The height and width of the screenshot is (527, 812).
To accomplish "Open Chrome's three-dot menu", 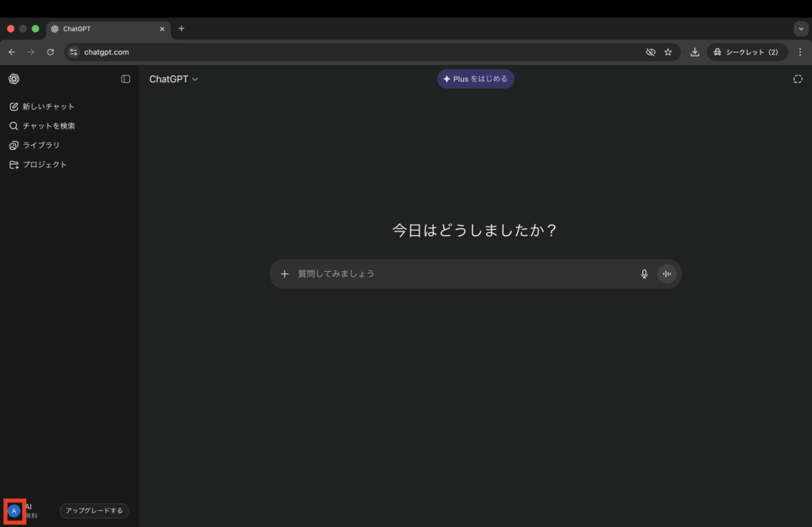I will point(799,52).
